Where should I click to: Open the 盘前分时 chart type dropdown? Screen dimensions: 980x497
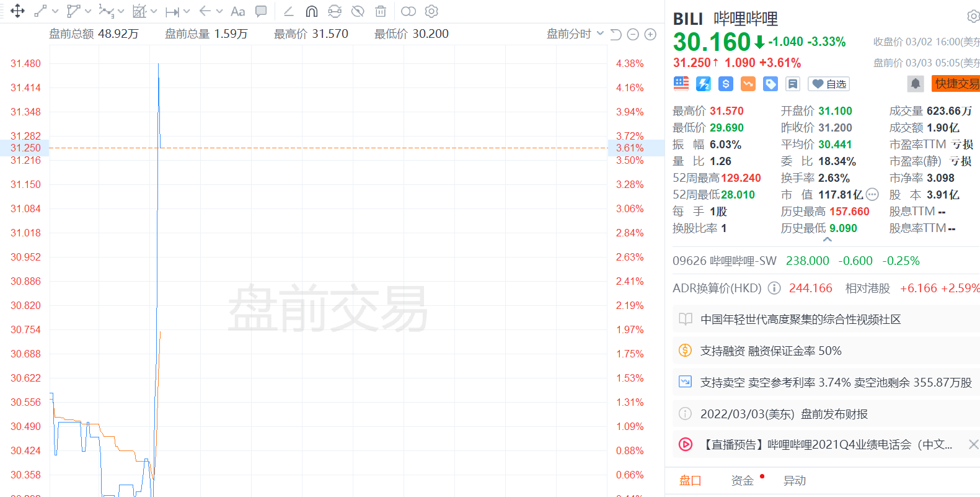pyautogui.click(x=575, y=34)
